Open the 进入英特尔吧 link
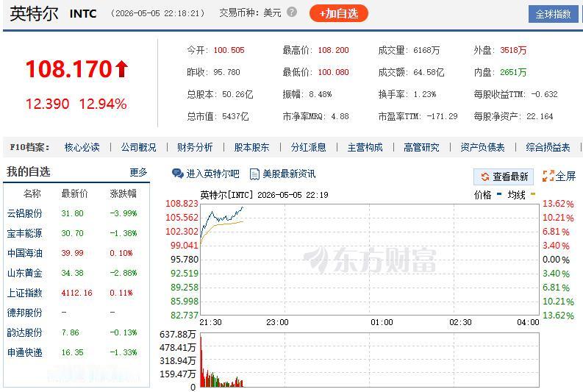Screen dimensions: 583x392 coord(212,174)
